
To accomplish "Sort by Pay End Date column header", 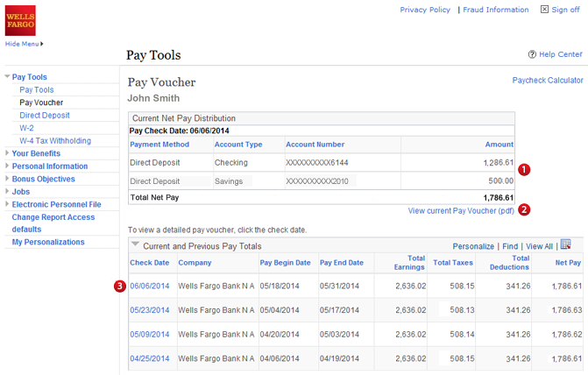I will pyautogui.click(x=342, y=263).
